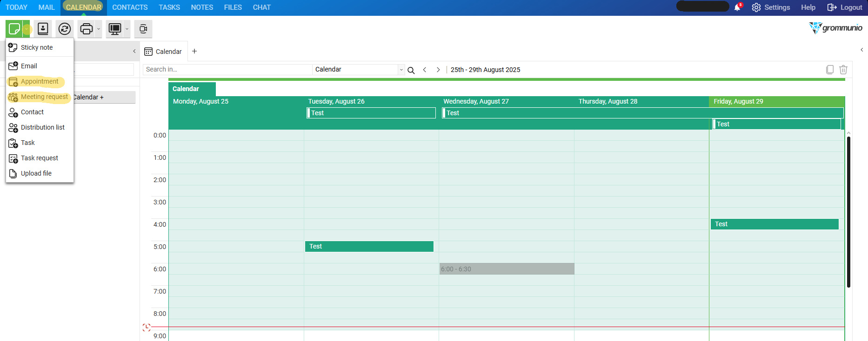Create a new Appointment from the menu

click(40, 81)
